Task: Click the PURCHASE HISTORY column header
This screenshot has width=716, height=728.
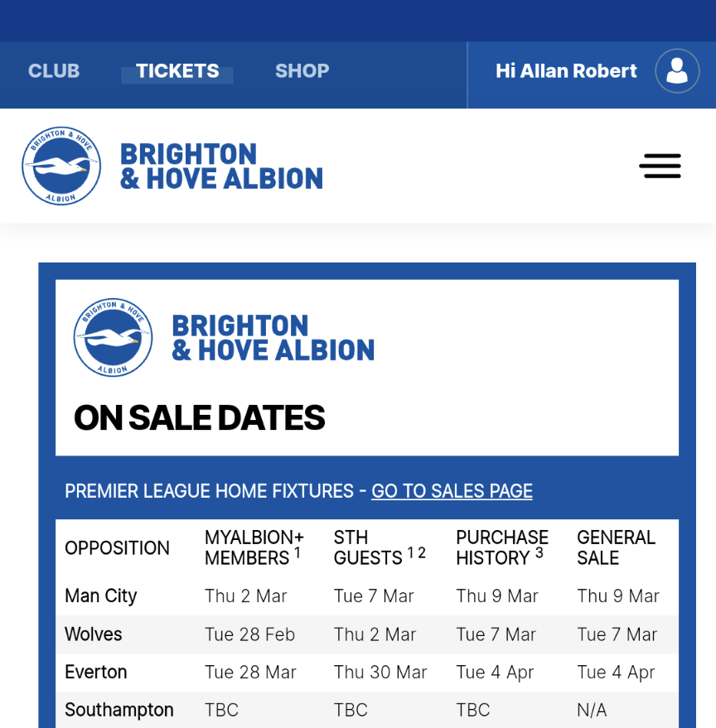Action: tap(502, 547)
